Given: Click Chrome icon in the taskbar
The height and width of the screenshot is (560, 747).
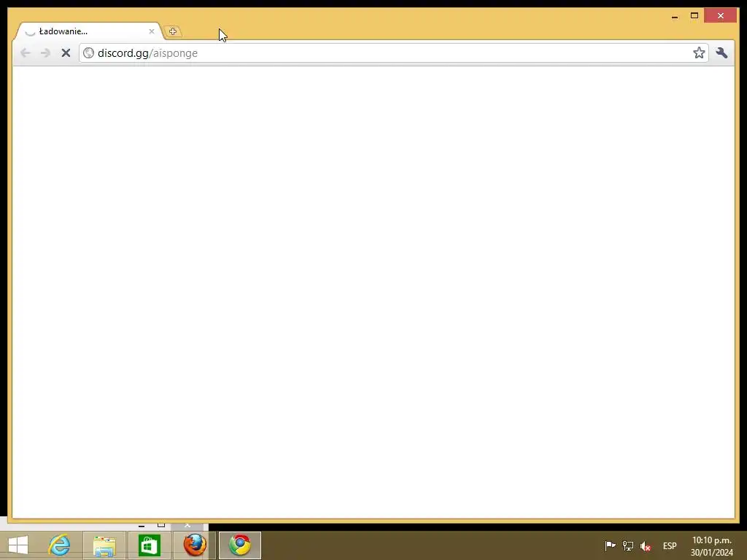Looking at the screenshot, I should tap(239, 545).
